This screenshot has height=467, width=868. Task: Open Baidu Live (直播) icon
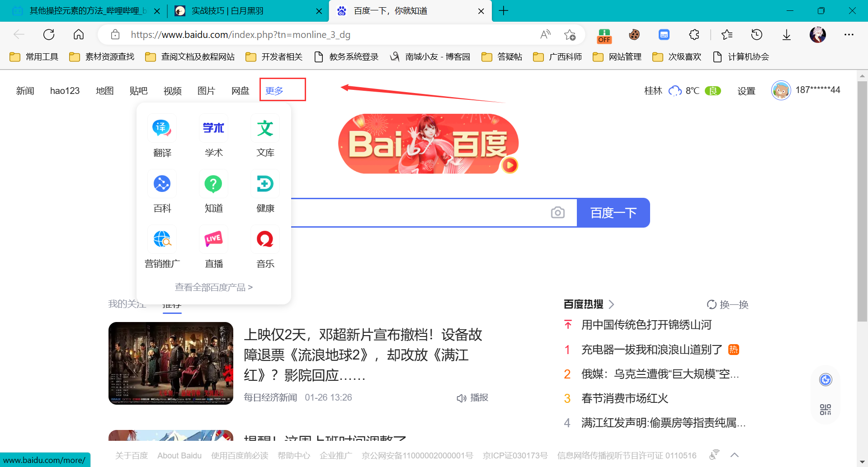(x=213, y=239)
